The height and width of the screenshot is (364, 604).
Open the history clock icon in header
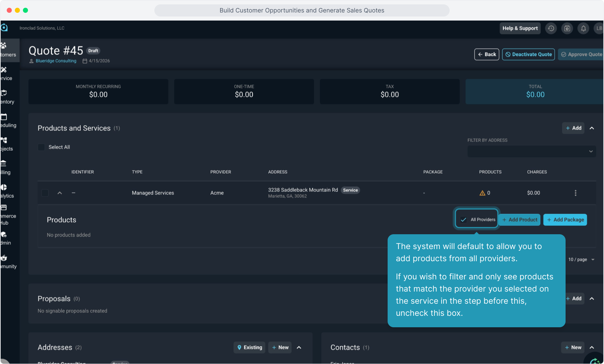click(x=551, y=28)
